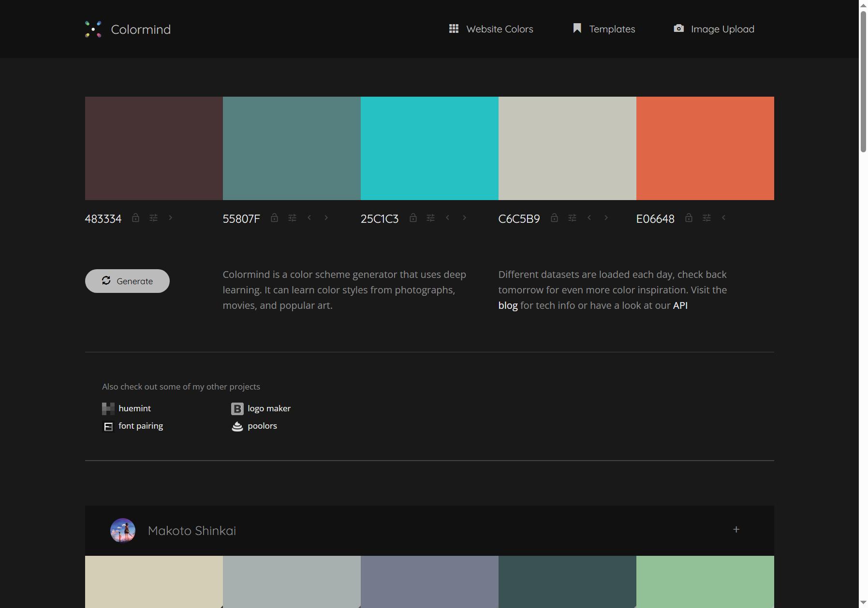Select the pale gray Makoto Shinkai swatch
This screenshot has height=608, width=868.
coord(292,582)
